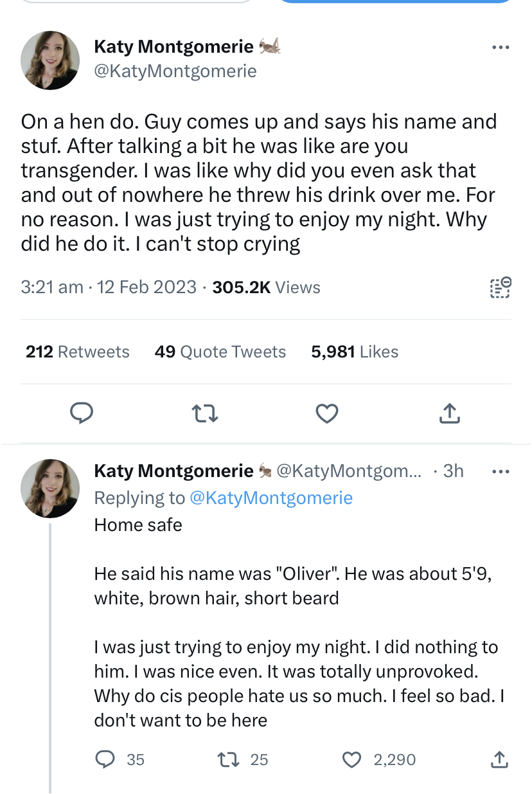The width and height of the screenshot is (532, 794).
Task: Open the reply tweet's profile picture
Action: [x=51, y=489]
